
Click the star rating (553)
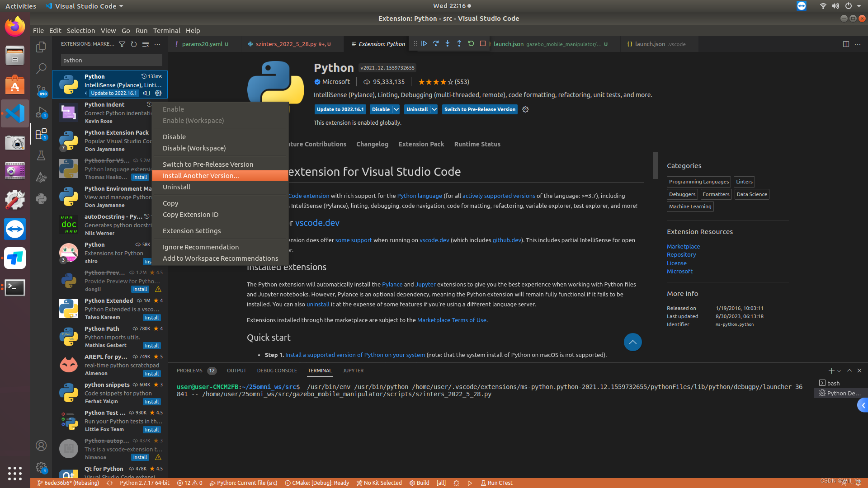443,82
